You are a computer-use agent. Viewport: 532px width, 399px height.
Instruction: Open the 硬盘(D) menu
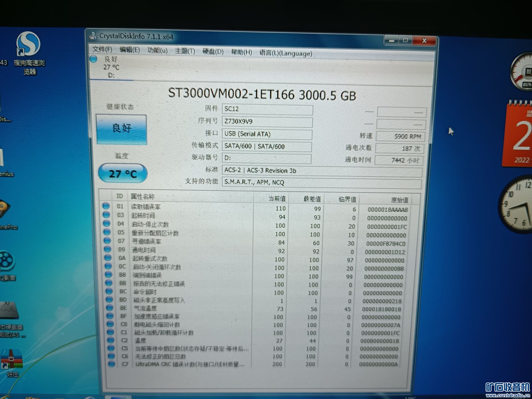(213, 52)
